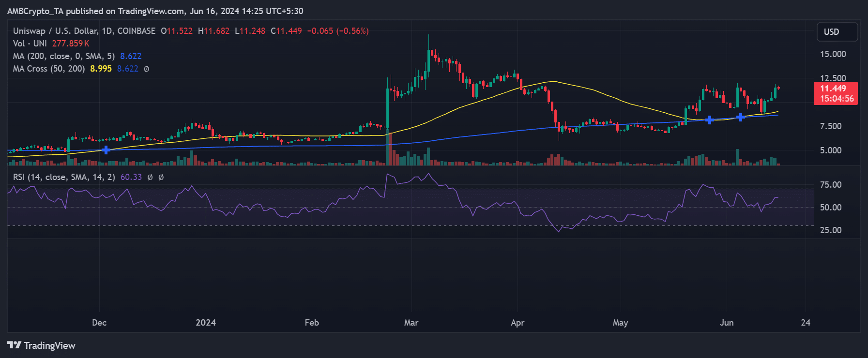Click the RSI 75.00 axis label

(x=831, y=185)
